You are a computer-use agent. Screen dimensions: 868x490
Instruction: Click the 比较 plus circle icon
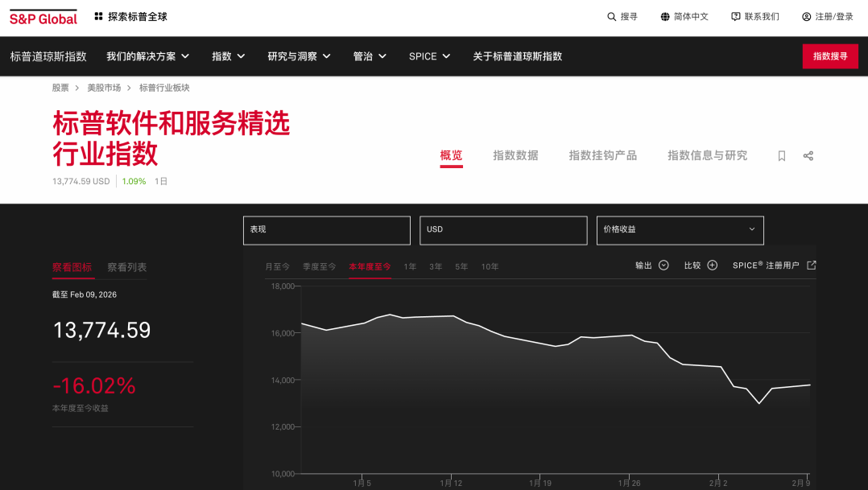(x=713, y=266)
